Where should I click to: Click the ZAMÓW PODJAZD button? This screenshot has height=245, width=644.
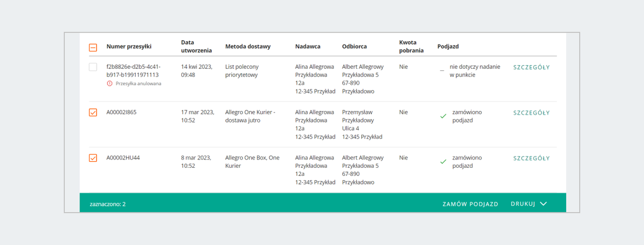[x=470, y=204]
